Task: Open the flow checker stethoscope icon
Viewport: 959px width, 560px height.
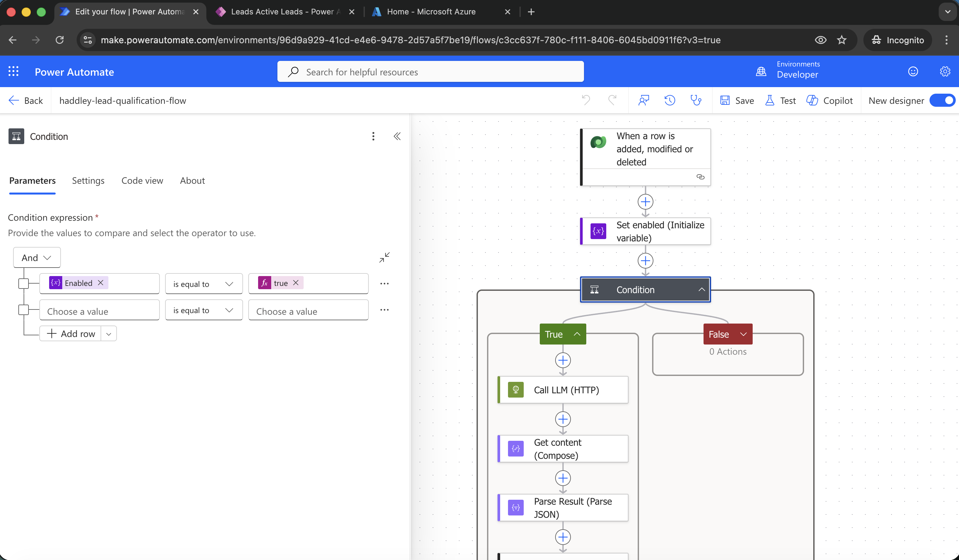Action: click(696, 101)
